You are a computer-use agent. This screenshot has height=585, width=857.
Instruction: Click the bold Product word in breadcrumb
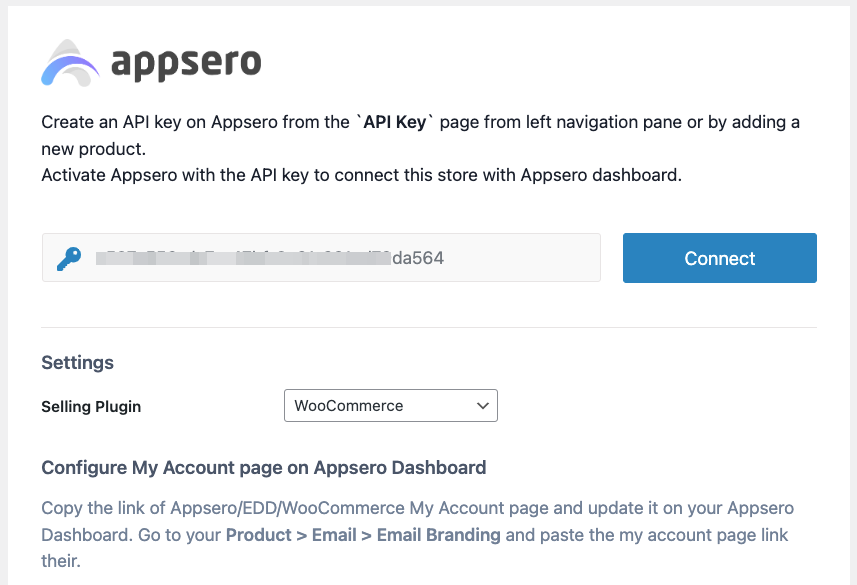tap(259, 535)
